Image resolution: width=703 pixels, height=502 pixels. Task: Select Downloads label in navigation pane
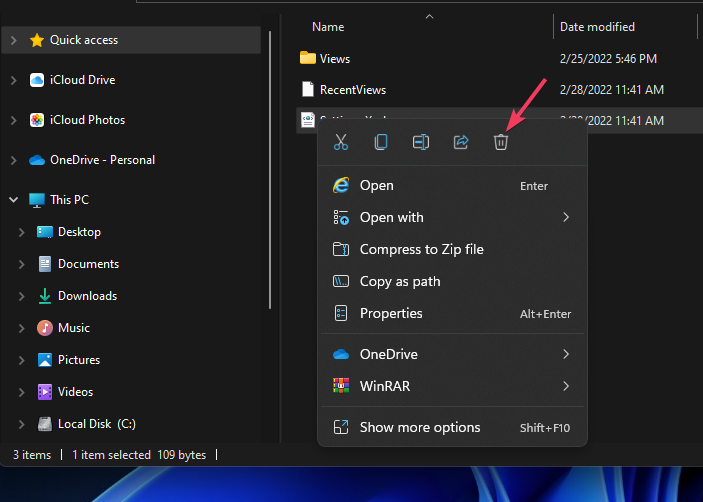coord(87,296)
